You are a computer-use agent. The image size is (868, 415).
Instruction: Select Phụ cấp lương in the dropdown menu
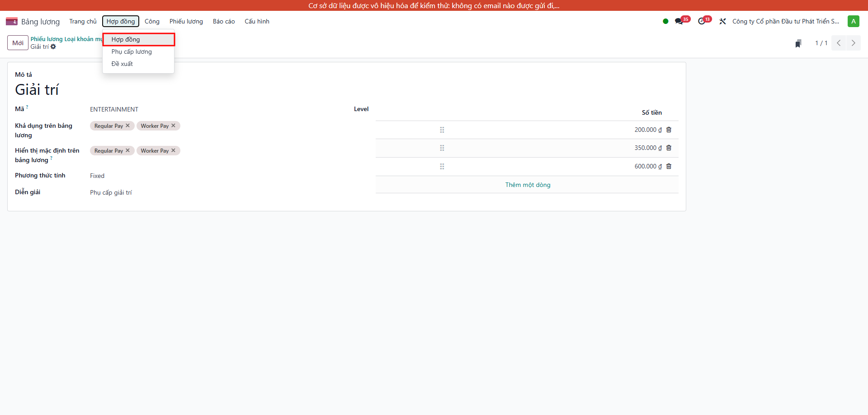138,51
